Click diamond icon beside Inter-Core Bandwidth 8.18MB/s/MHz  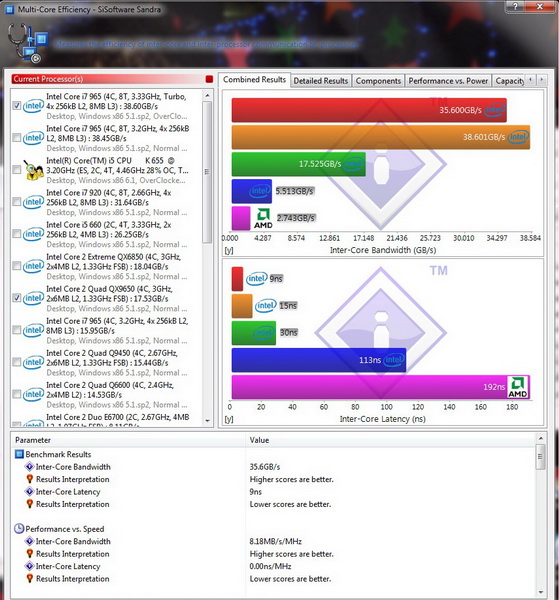coord(29,541)
